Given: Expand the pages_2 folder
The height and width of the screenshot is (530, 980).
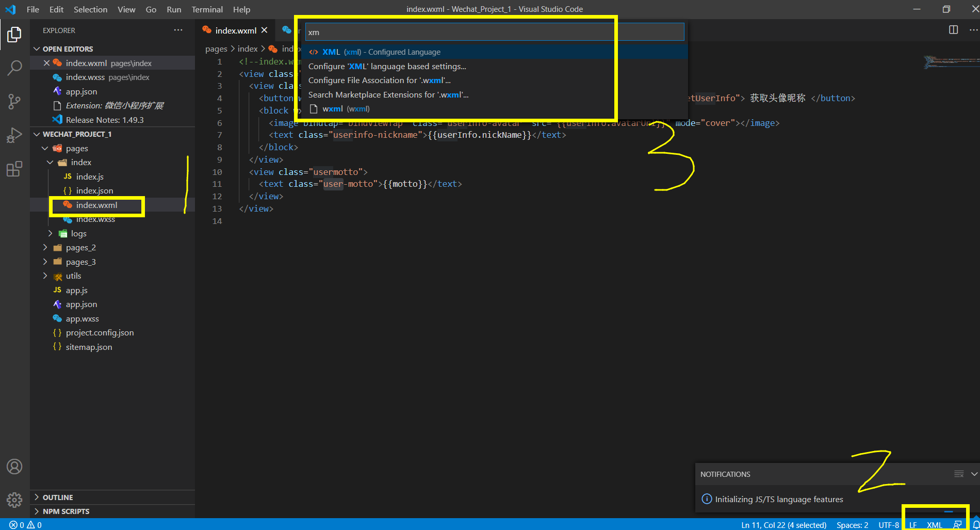Looking at the screenshot, I should click(45, 247).
